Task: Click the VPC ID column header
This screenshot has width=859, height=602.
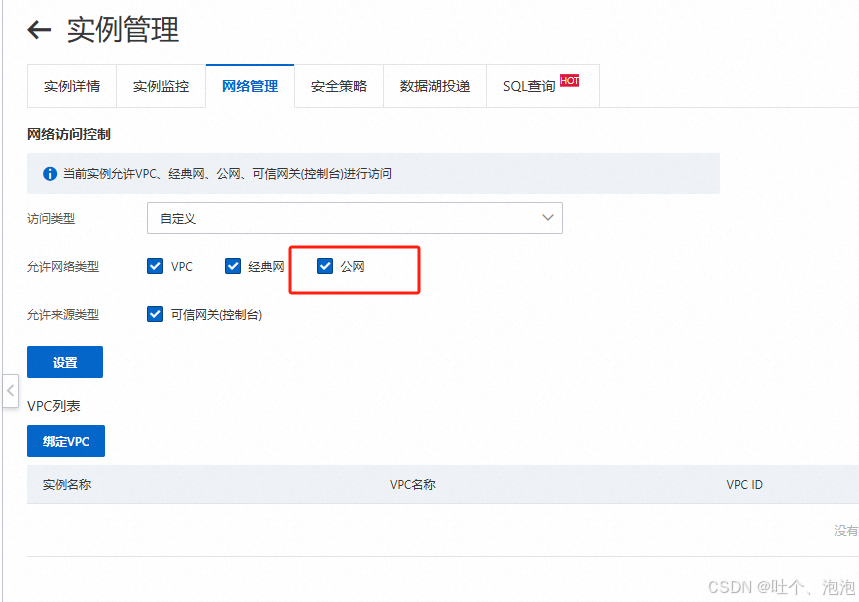Action: 743,484
